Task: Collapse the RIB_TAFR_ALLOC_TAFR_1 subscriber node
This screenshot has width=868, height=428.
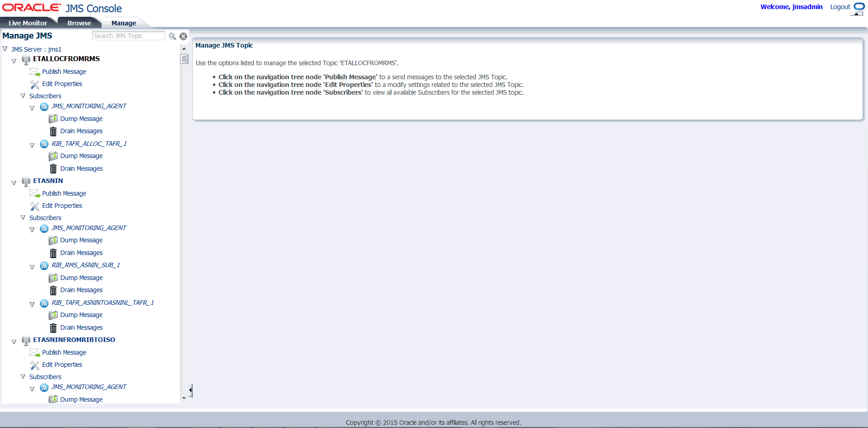Action: click(32, 145)
